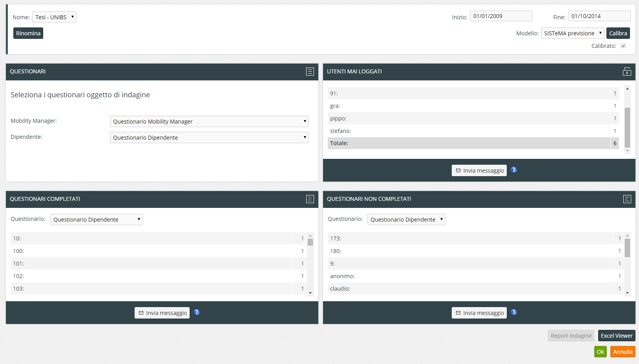Click the 'Totale:' row
The height and width of the screenshot is (364, 639).
click(x=473, y=143)
